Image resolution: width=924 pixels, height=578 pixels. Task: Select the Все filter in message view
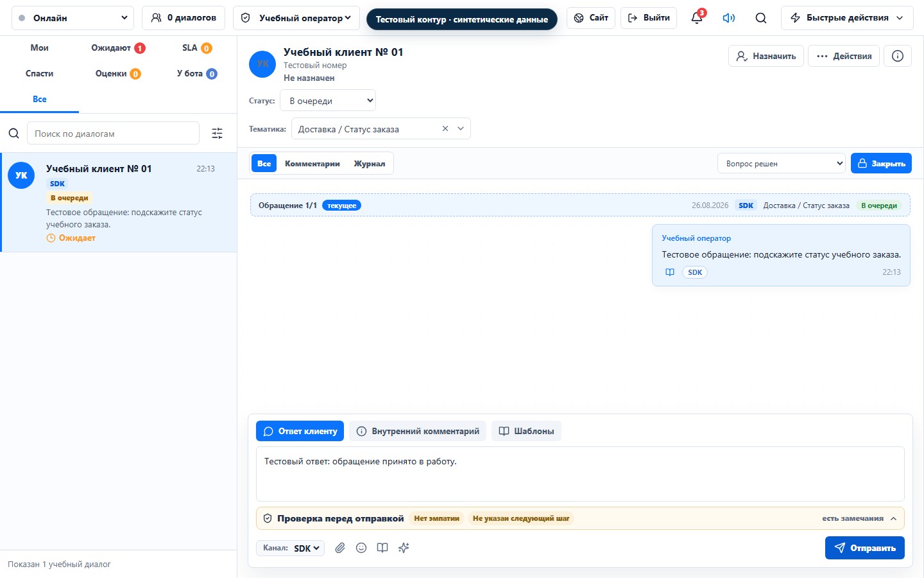coord(264,163)
